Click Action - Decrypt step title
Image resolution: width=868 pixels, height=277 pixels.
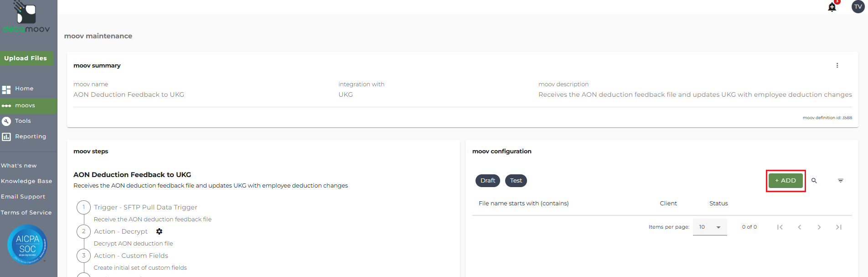point(121,231)
